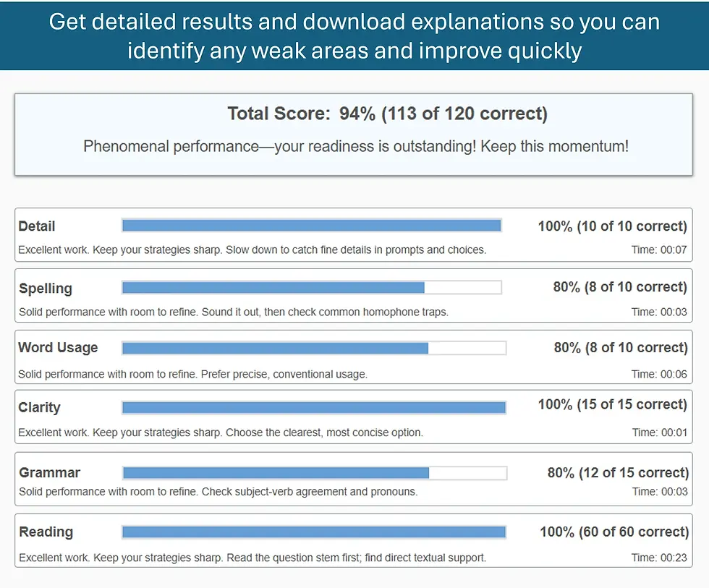
Task: Click the Total Score summary panel
Action: point(354,132)
